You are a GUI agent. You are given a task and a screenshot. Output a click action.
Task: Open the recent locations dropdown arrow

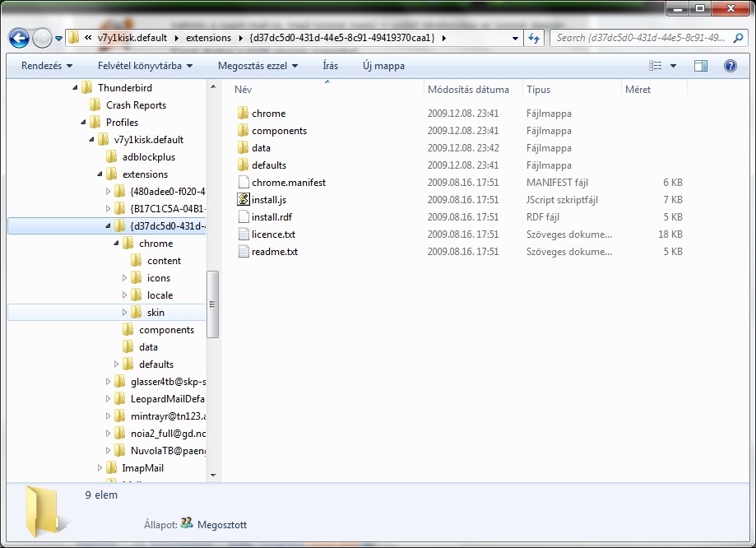[x=58, y=39]
